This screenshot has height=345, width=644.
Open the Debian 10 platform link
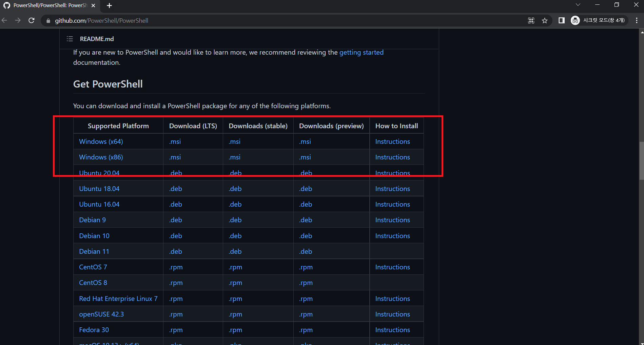coord(94,236)
